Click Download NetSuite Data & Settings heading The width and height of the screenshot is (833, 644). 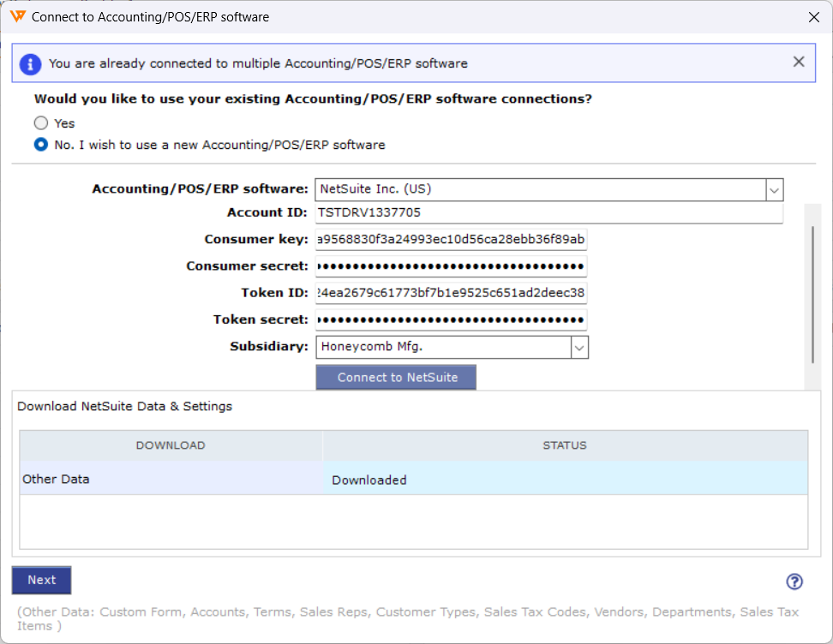(x=125, y=407)
